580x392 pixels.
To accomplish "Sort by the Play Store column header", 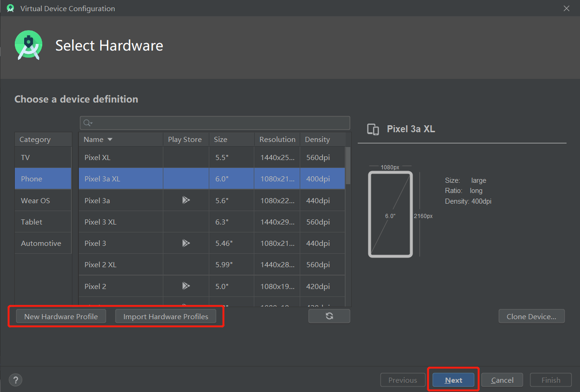I will coord(186,139).
